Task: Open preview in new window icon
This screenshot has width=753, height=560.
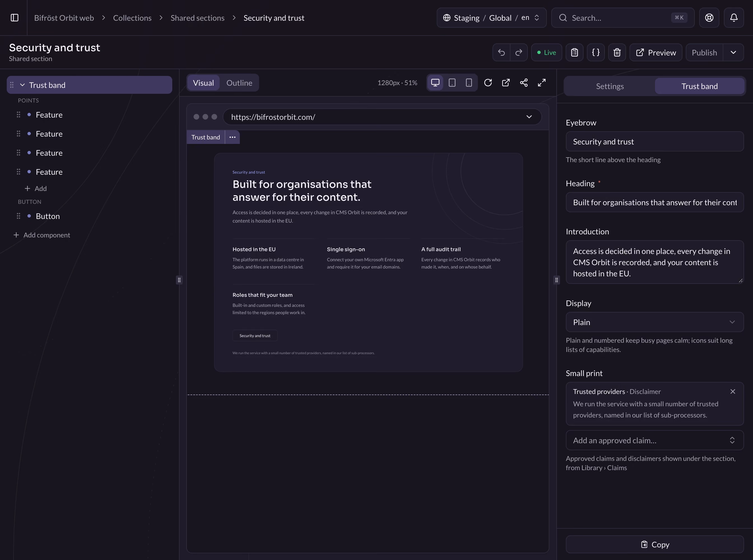Action: (x=506, y=83)
